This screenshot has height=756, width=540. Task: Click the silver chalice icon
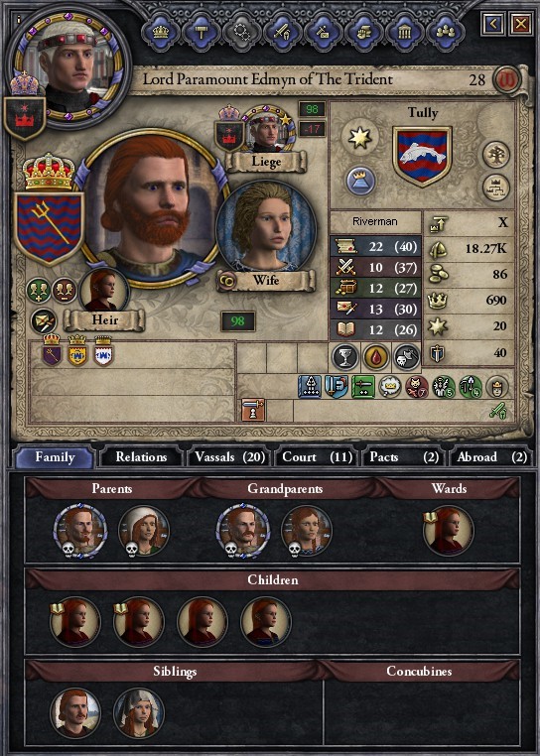[x=345, y=357]
